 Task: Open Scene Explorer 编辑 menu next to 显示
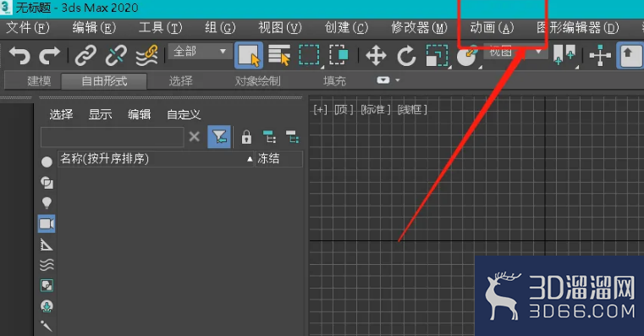[140, 114]
